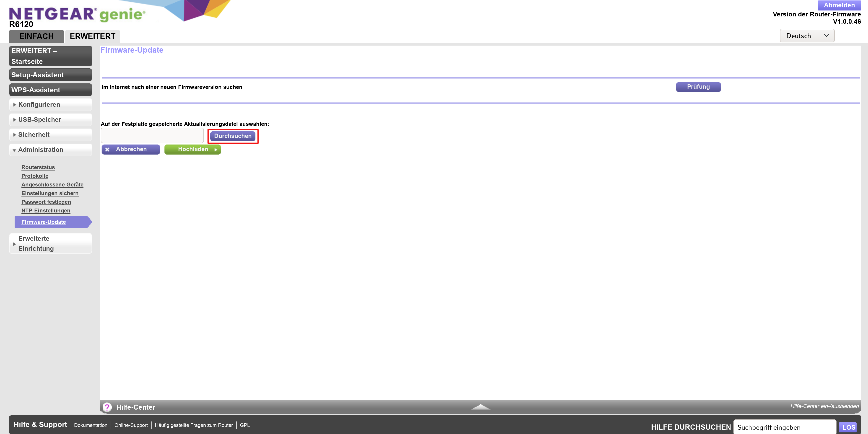Open Einstellungen sichern link
868x434 pixels.
tap(50, 193)
